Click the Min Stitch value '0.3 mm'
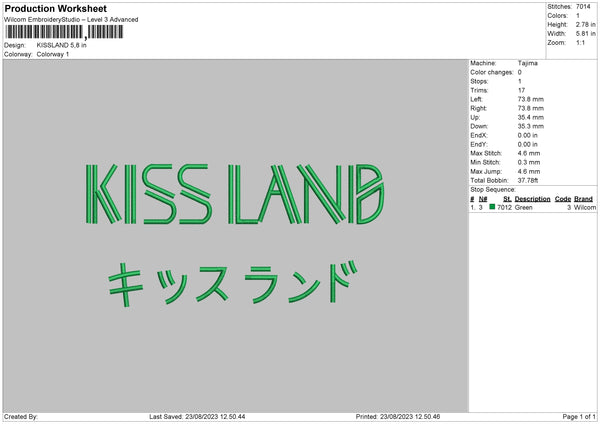 (x=529, y=162)
